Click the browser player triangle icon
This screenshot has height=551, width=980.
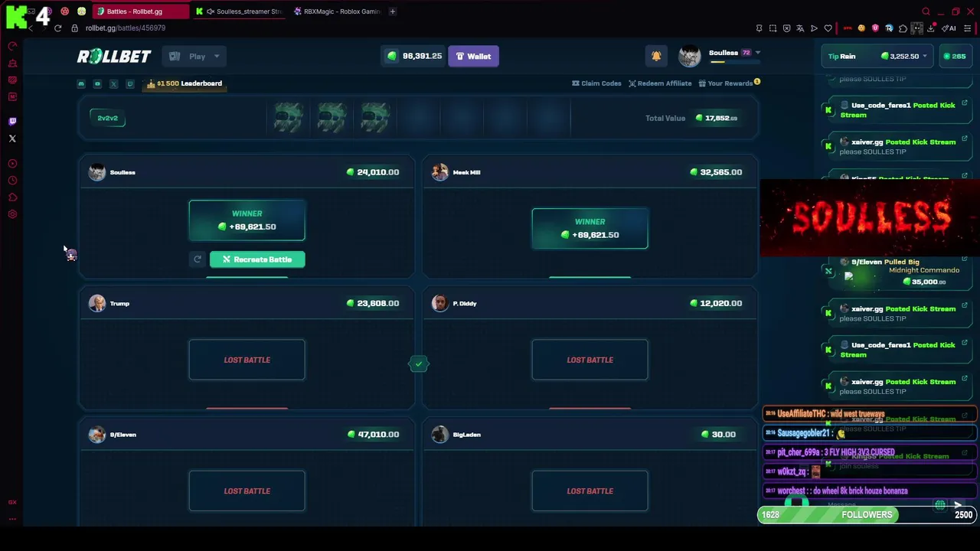815,28
